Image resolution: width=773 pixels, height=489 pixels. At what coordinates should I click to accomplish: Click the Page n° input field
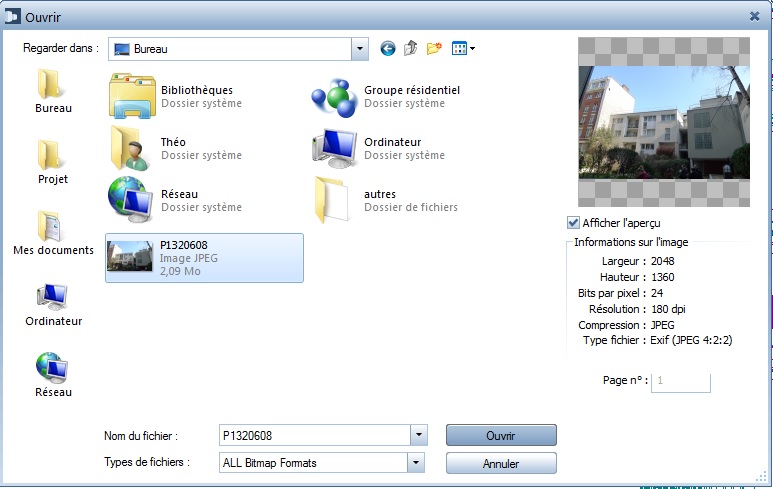click(x=680, y=381)
